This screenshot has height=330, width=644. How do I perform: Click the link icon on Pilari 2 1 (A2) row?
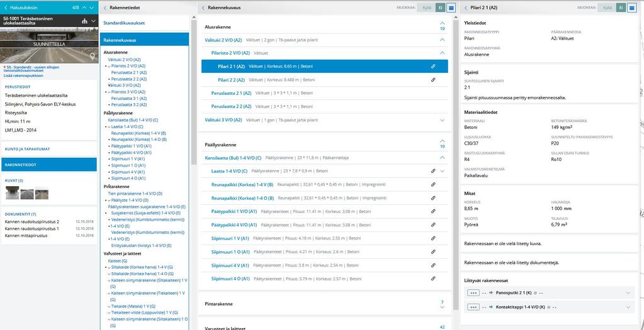coord(433,67)
